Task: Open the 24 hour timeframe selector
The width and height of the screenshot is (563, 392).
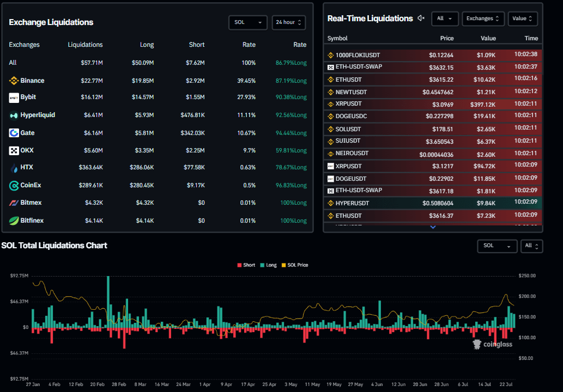Action: [288, 22]
